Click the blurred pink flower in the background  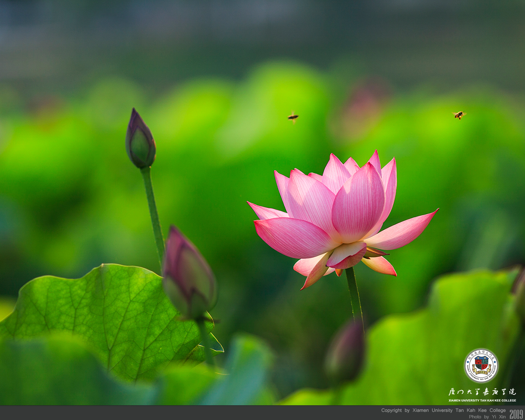tap(361, 107)
